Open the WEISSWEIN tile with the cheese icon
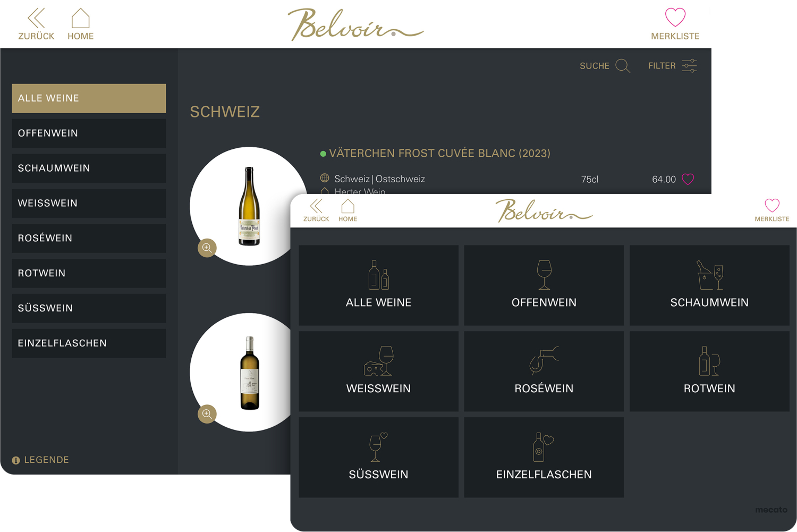The height and width of the screenshot is (532, 797). tap(378, 371)
